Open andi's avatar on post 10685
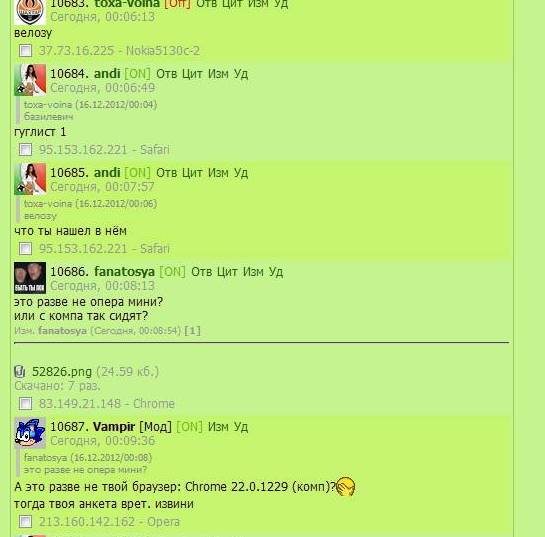The width and height of the screenshot is (545, 537). click(x=30, y=179)
